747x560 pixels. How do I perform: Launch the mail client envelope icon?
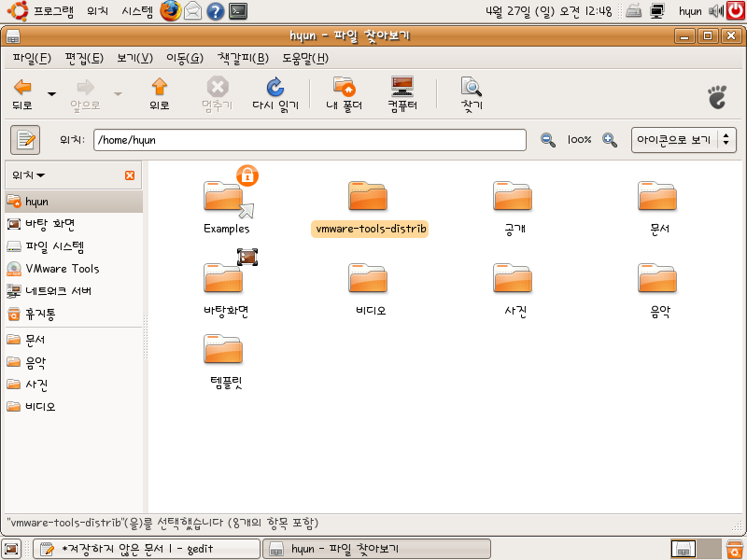coord(193,10)
